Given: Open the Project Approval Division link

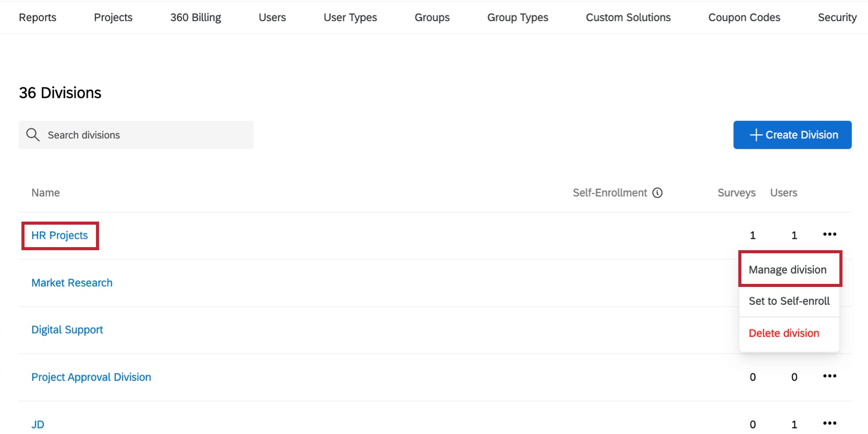Looking at the screenshot, I should pos(91,377).
